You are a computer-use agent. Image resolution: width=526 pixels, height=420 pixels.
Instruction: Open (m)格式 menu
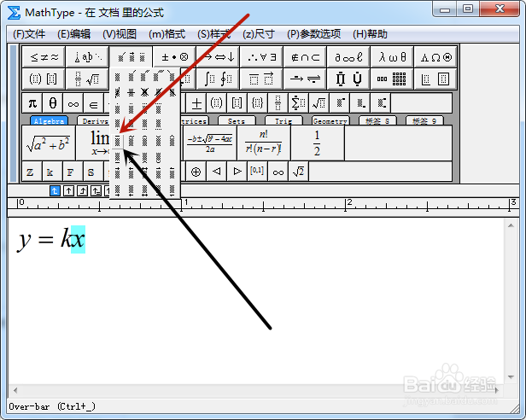point(167,34)
